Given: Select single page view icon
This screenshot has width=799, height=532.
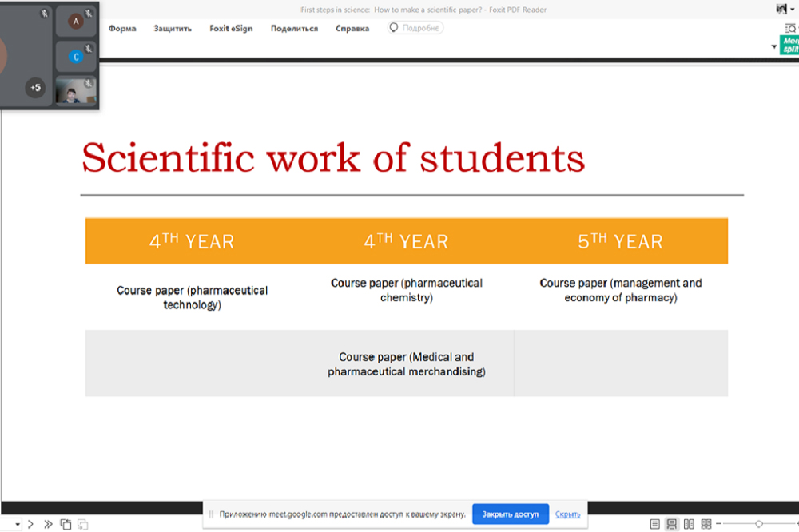Looking at the screenshot, I should (655, 524).
